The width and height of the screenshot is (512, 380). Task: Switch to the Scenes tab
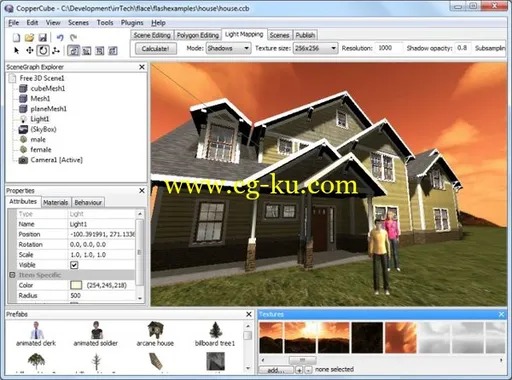click(x=279, y=35)
